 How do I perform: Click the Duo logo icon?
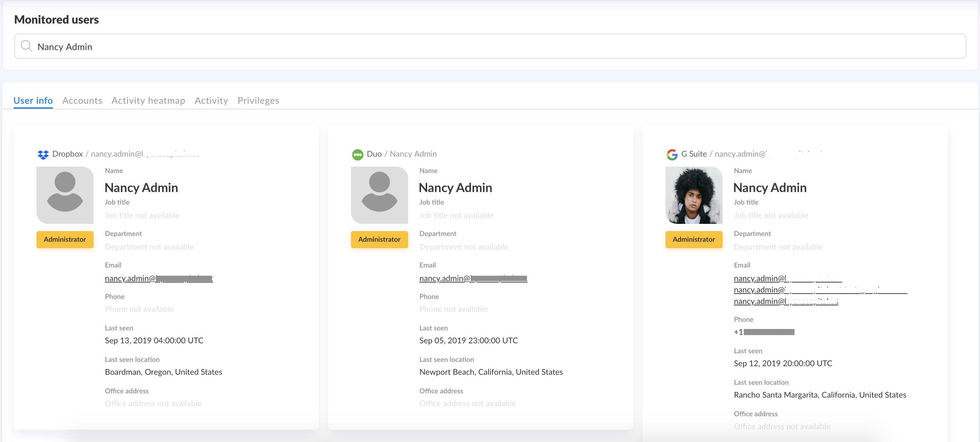(357, 154)
